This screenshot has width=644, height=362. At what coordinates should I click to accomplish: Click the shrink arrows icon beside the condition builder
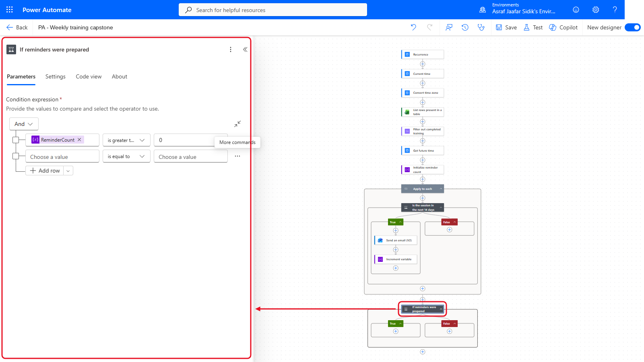tap(237, 124)
